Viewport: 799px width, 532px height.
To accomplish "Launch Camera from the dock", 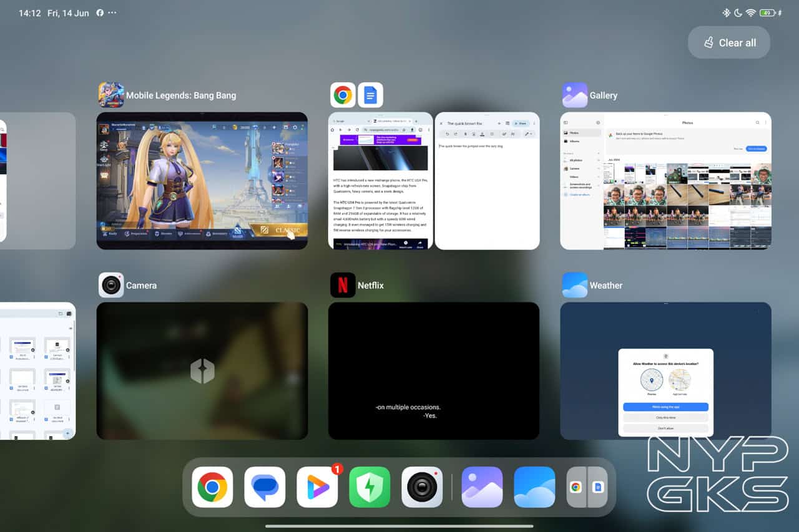I will click(422, 487).
